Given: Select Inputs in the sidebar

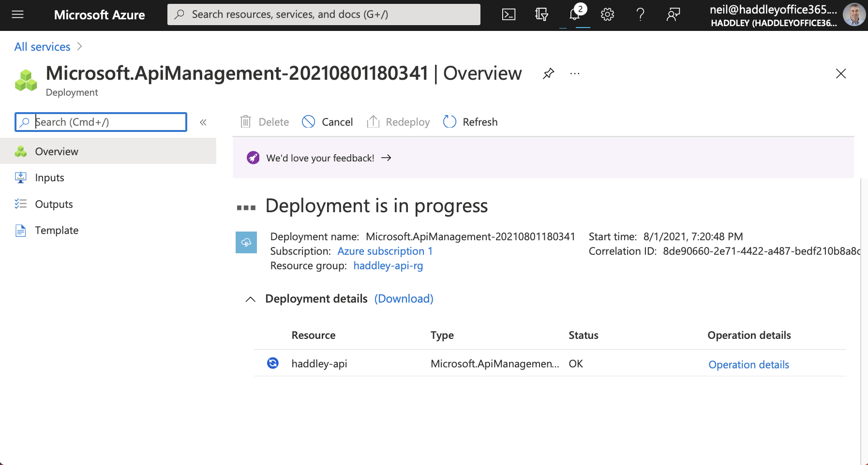Looking at the screenshot, I should click(x=49, y=178).
